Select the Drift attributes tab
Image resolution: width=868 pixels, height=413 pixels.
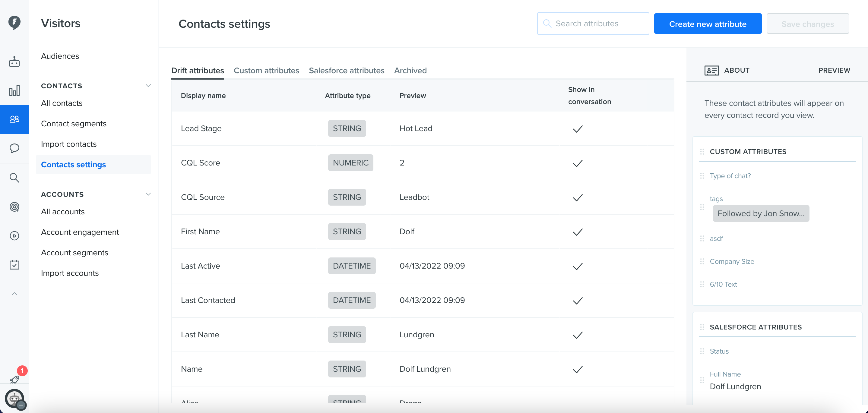pos(198,71)
